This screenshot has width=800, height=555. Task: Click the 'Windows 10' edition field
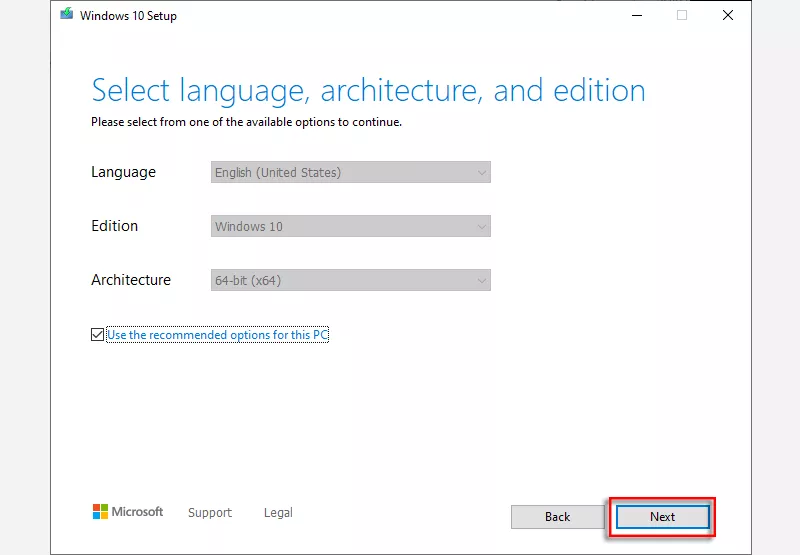pos(340,227)
